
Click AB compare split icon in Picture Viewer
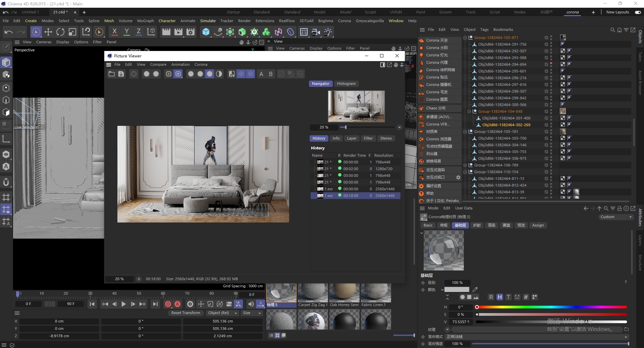coord(231,74)
